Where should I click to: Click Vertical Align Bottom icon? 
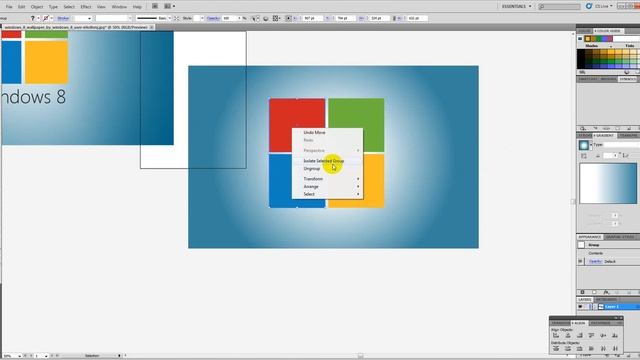(615, 336)
